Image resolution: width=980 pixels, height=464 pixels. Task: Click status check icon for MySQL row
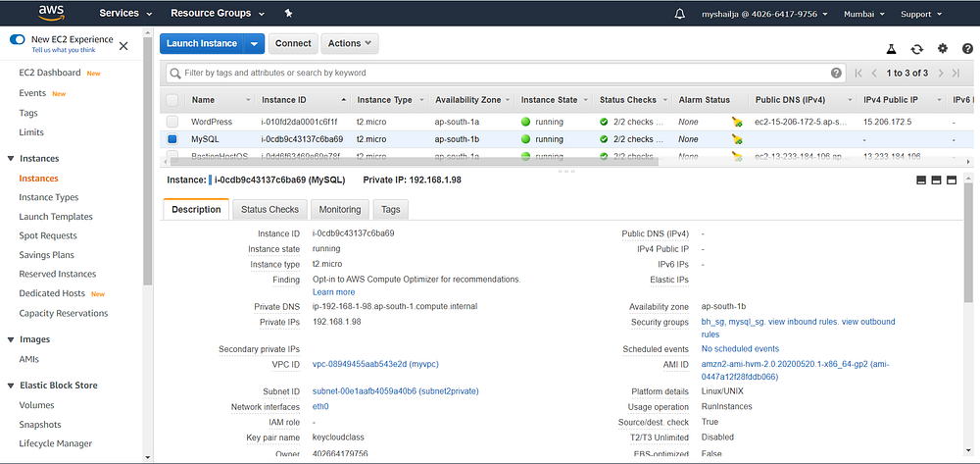604,139
